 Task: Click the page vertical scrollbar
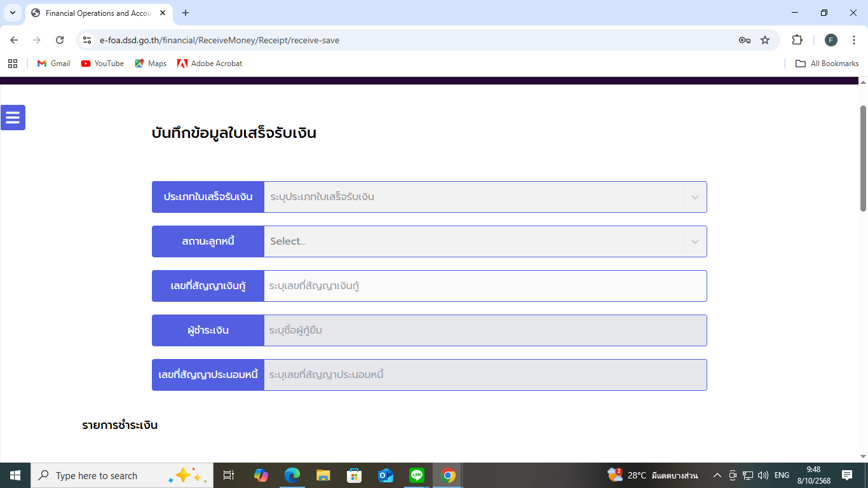click(x=863, y=159)
